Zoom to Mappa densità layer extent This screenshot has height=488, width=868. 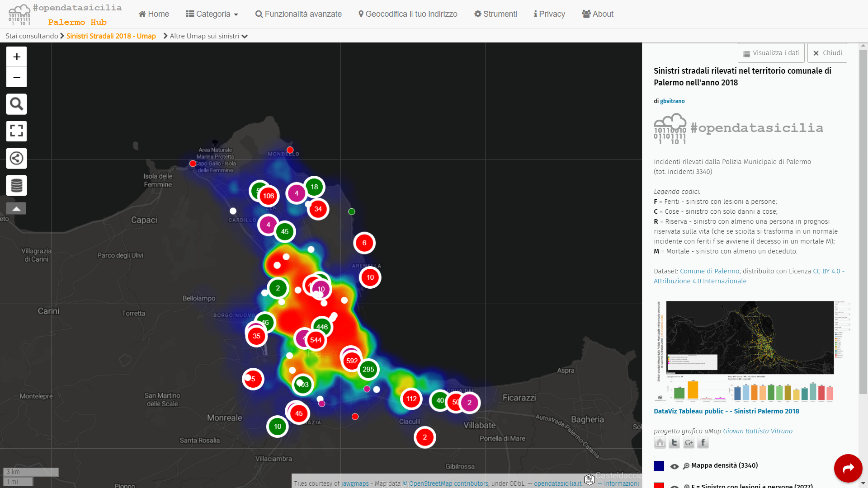(686, 466)
